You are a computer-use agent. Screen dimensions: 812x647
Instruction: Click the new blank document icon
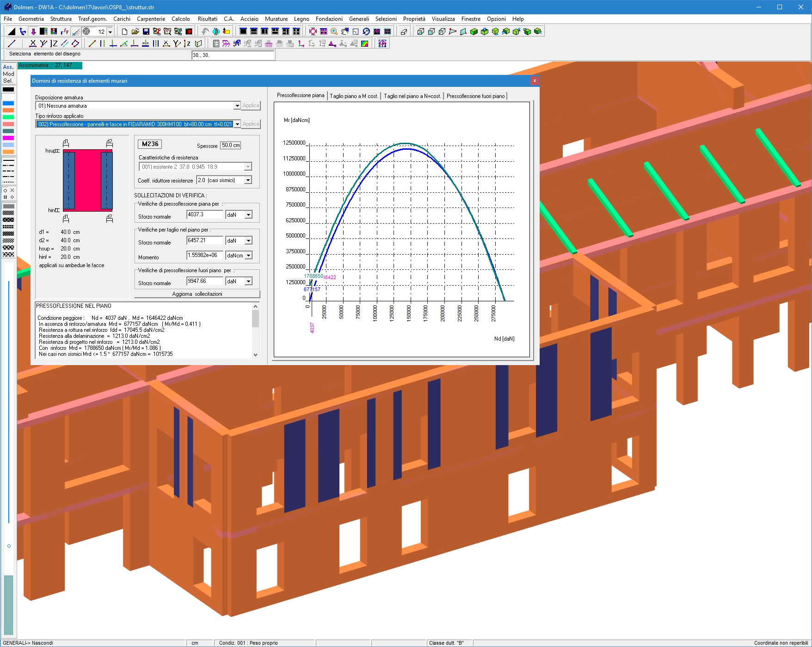(124, 31)
